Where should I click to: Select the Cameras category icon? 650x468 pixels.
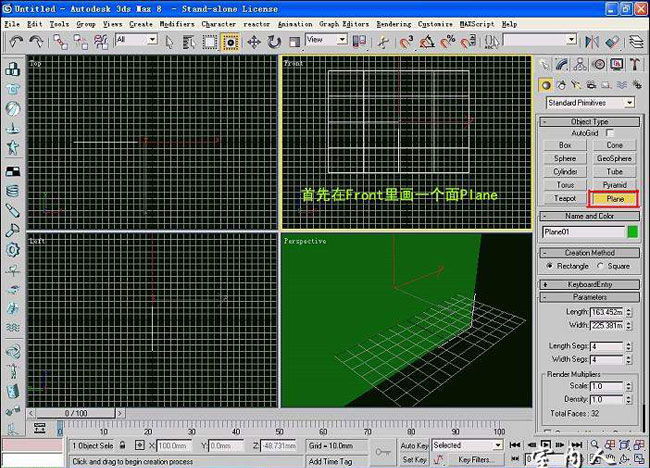591,85
